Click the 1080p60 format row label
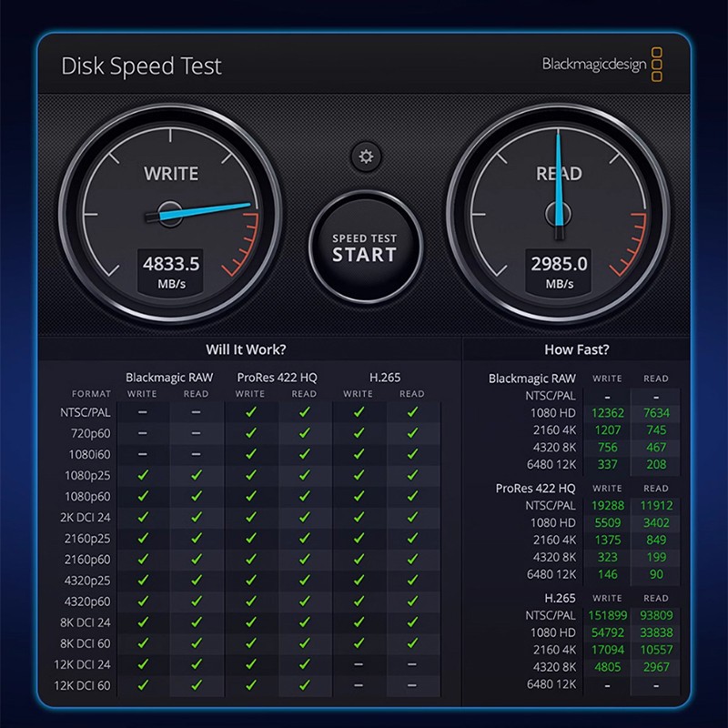This screenshot has height=728, width=728. coord(87,496)
